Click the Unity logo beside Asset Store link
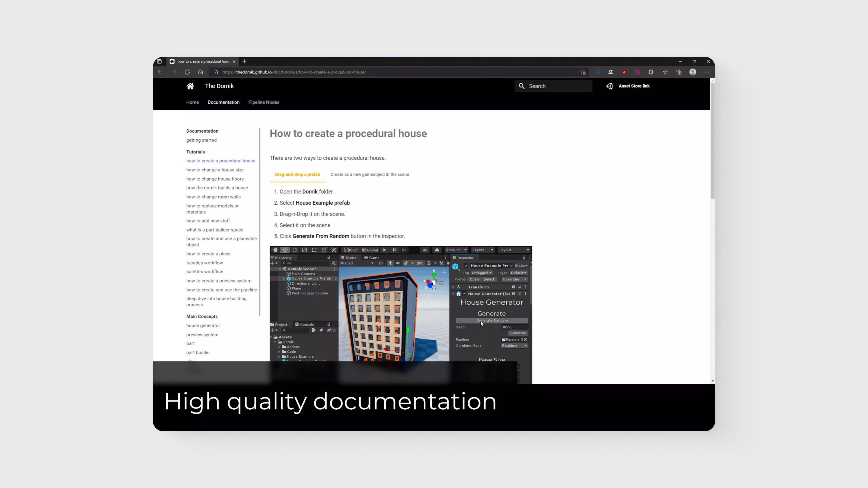The height and width of the screenshot is (488, 868). 609,86
